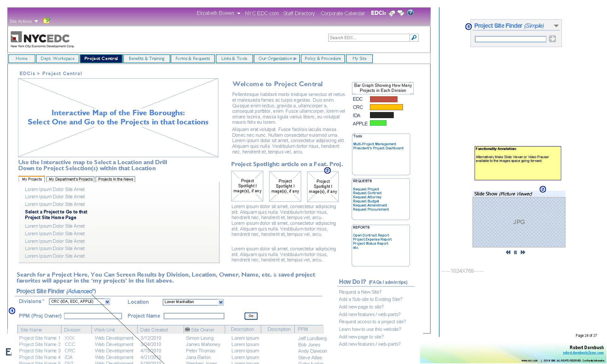This screenshot has width=607, height=364.
Task: Click the Project Site Finder arrow button
Action: pos(552,39)
